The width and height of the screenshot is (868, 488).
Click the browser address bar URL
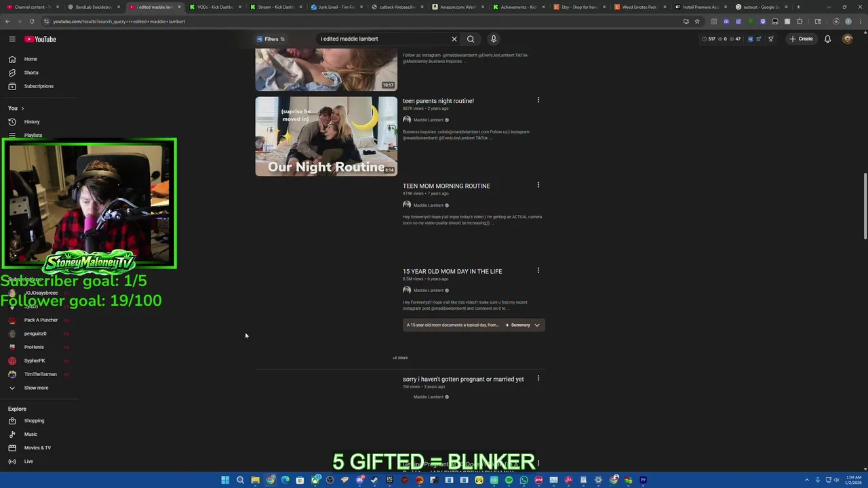point(119,21)
